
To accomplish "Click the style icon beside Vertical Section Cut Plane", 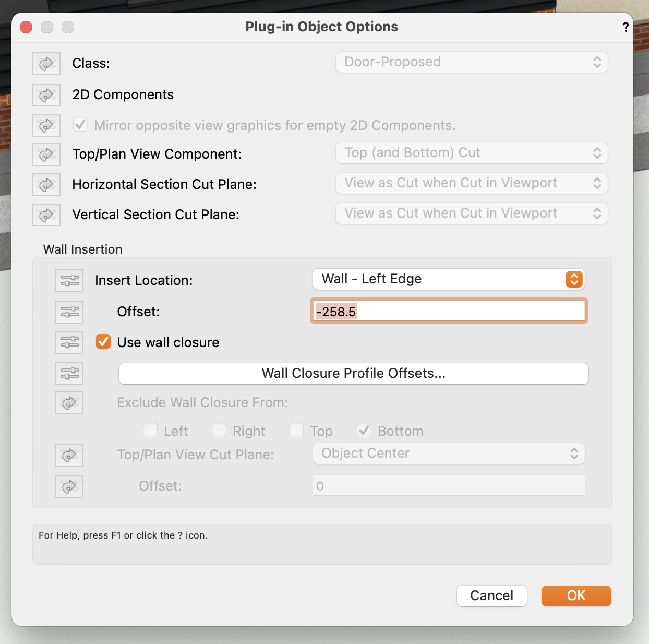I will [46, 215].
